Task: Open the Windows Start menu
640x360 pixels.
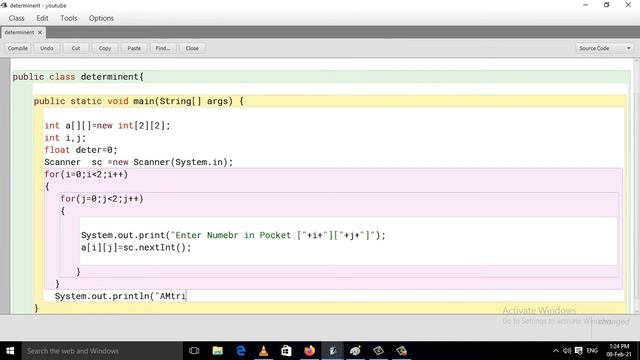Action: (x=10, y=351)
